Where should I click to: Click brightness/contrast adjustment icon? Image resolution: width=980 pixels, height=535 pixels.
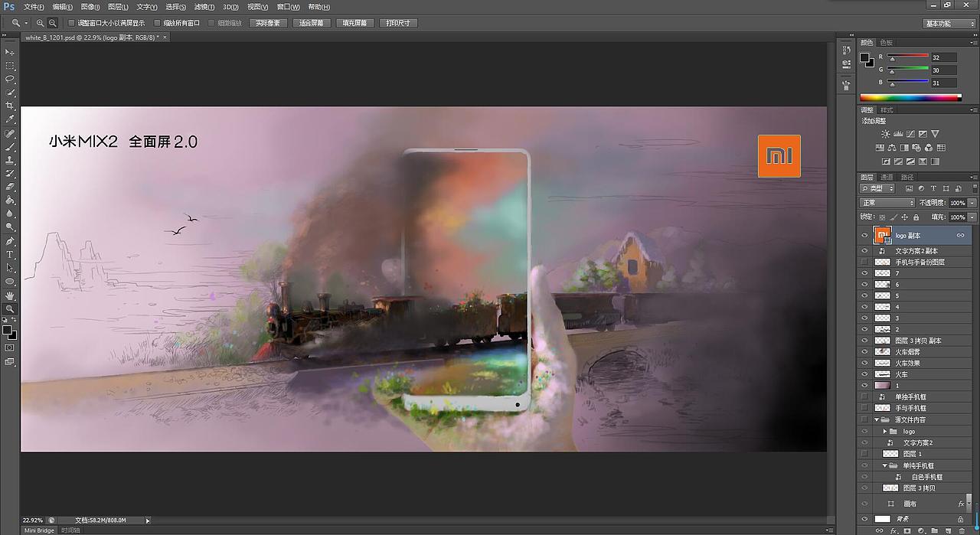886,134
